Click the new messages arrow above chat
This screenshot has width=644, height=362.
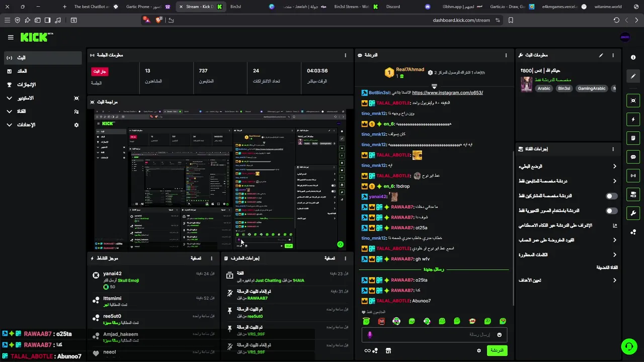point(434,86)
